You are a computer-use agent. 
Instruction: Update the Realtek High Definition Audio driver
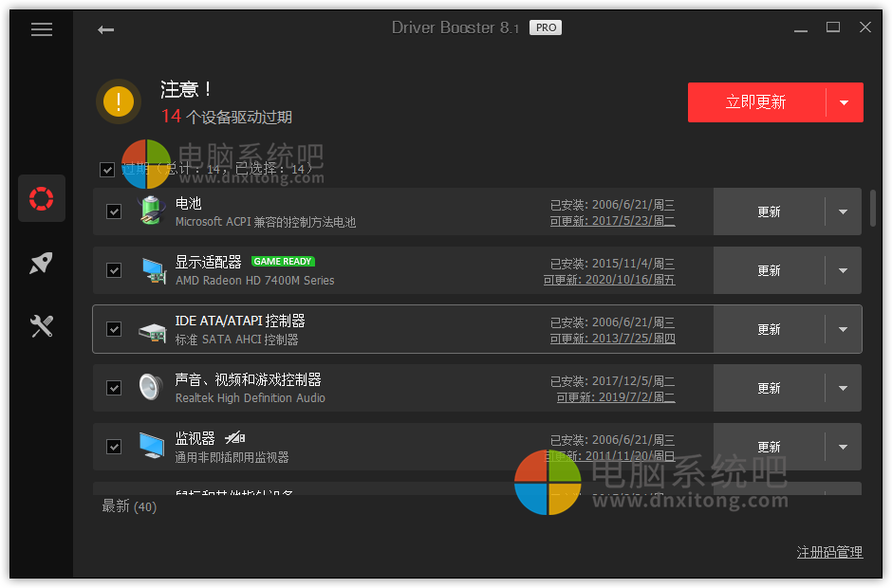(x=770, y=388)
